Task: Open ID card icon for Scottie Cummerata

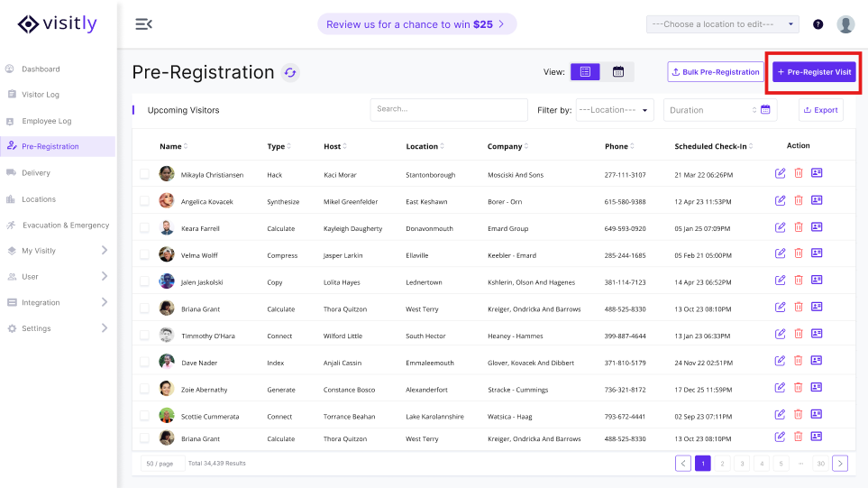Action: pyautogui.click(x=817, y=414)
